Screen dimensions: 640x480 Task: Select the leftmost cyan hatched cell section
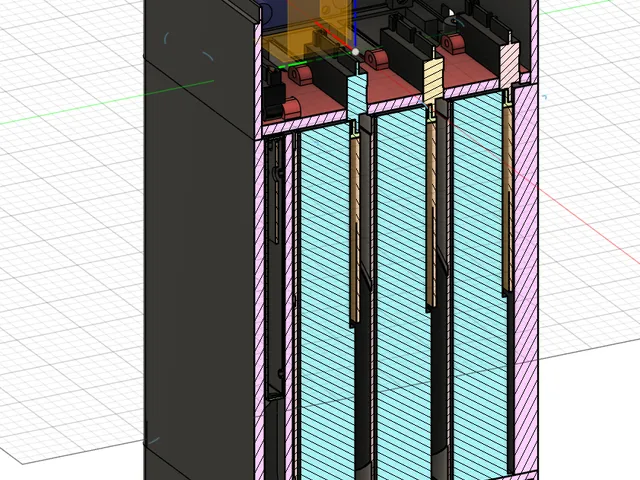(x=327, y=302)
